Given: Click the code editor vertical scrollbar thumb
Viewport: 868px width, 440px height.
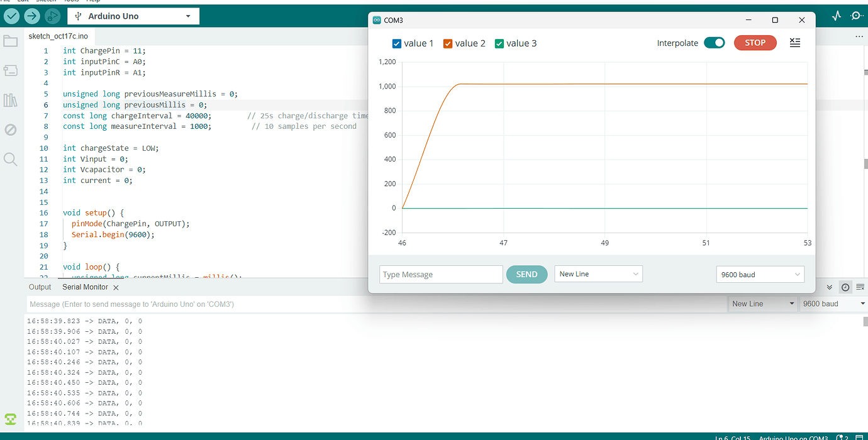Looking at the screenshot, I should tap(865, 163).
